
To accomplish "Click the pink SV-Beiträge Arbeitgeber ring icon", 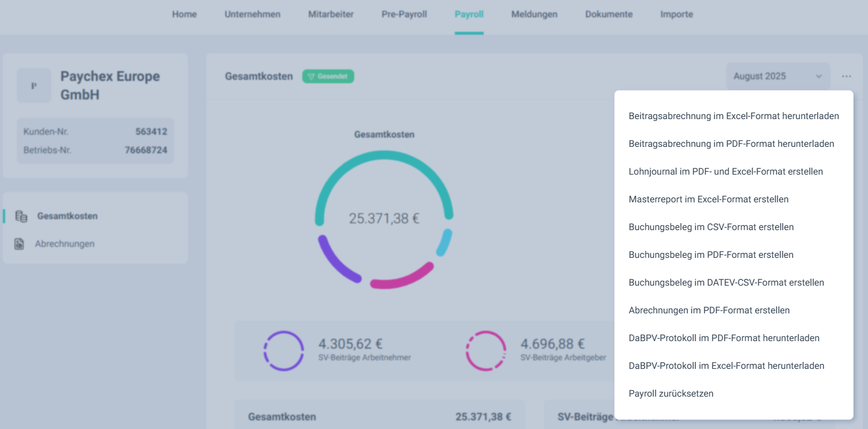I will [x=485, y=350].
